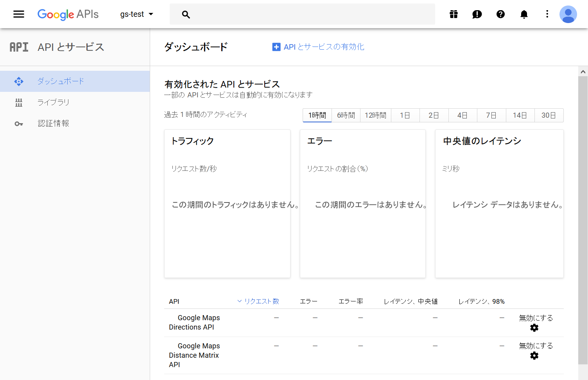Screen dimensions: 588x380
Task: Open 認証情報 in the sidebar
Action: pyautogui.click(x=75, y=124)
